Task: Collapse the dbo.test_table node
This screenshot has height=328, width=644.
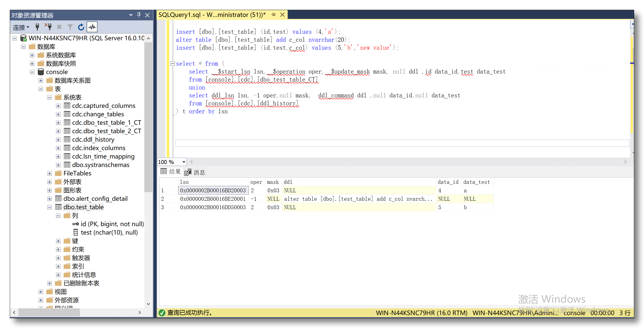Action: 50,207
